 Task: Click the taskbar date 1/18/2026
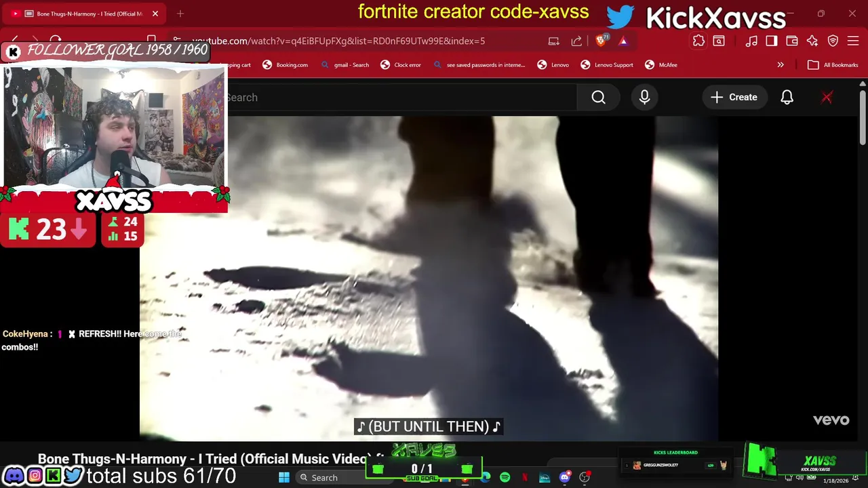point(835,481)
